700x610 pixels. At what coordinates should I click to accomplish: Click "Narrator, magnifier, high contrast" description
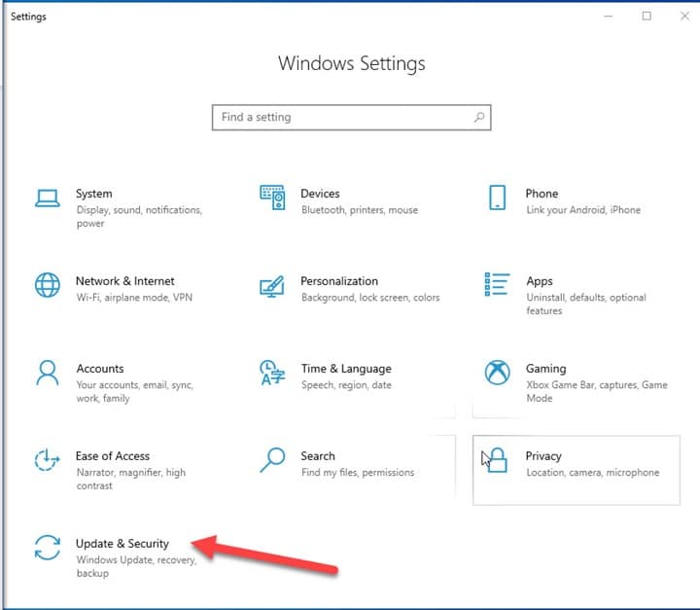(131, 479)
